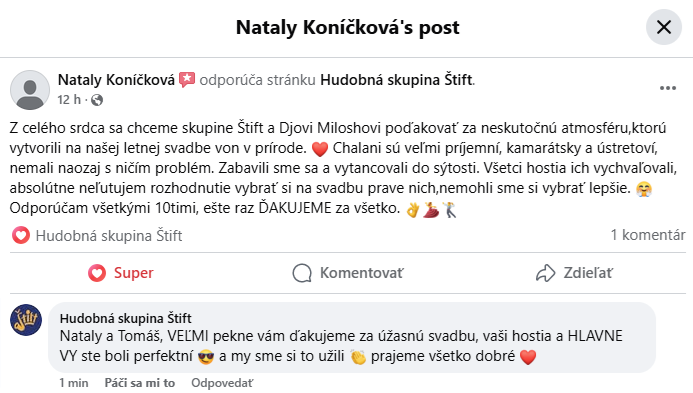693x393 pixels.
Task: Click the speech bubble comment icon
Action: [x=302, y=273]
